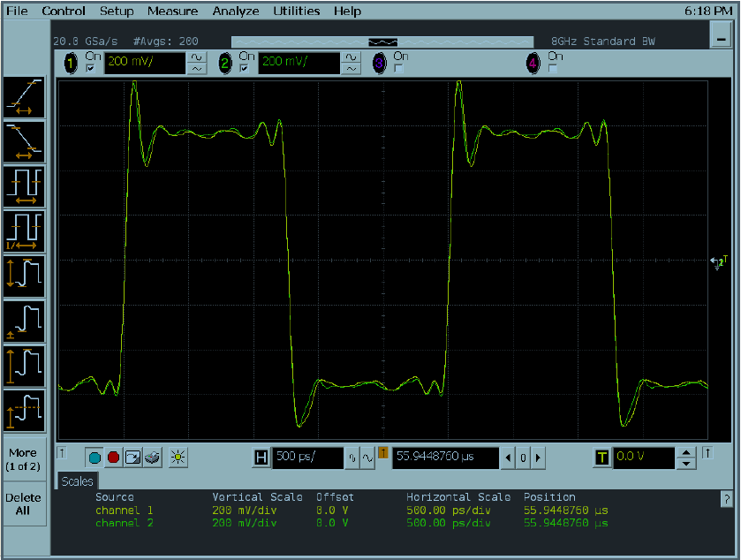Open the Utilities menu
Viewport: 741px width, 560px height.
coord(296,11)
